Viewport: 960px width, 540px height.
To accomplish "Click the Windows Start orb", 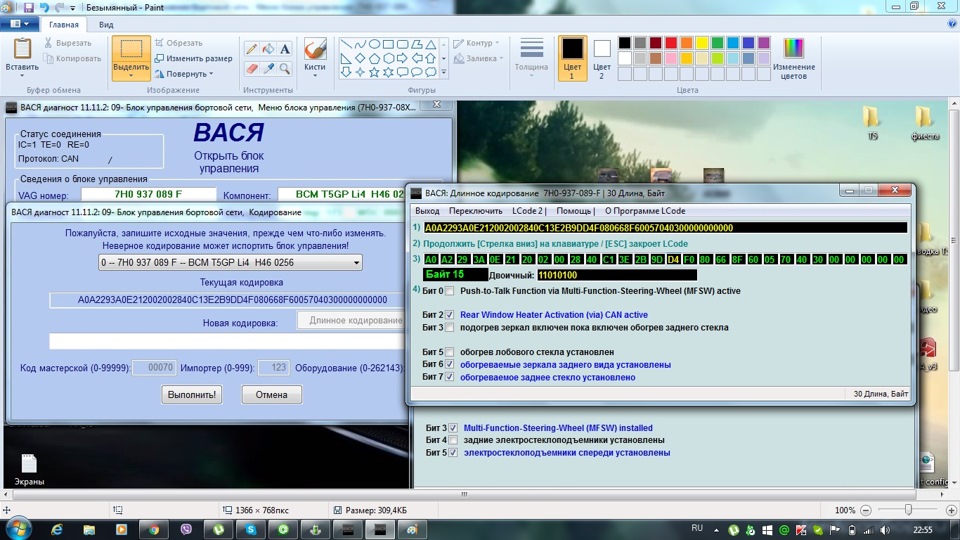I will point(18,529).
